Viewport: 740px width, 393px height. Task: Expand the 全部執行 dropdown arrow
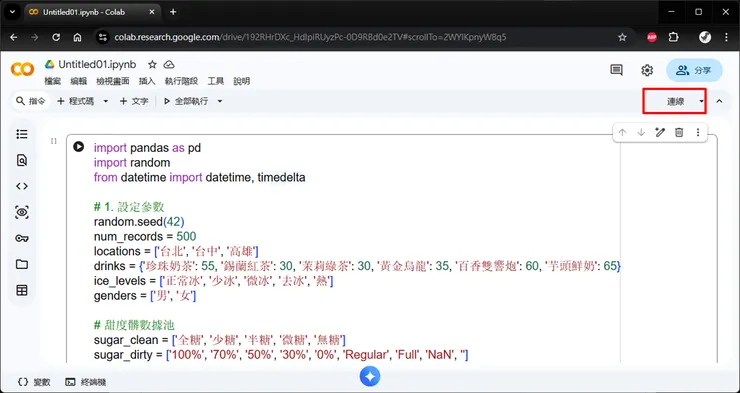(x=219, y=101)
